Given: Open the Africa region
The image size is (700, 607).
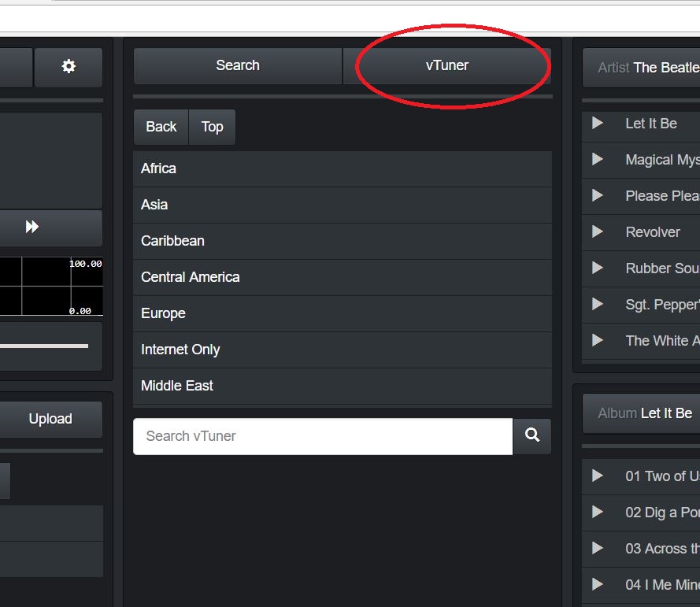Looking at the screenshot, I should click(343, 168).
